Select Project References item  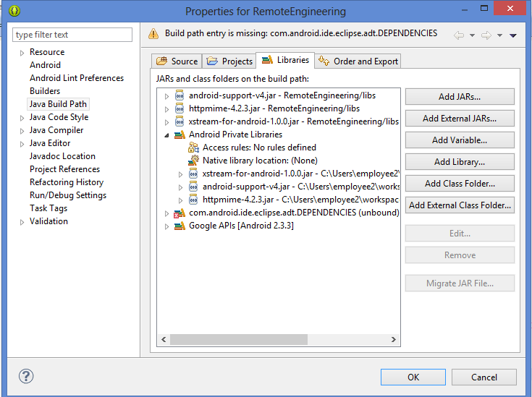(65, 169)
